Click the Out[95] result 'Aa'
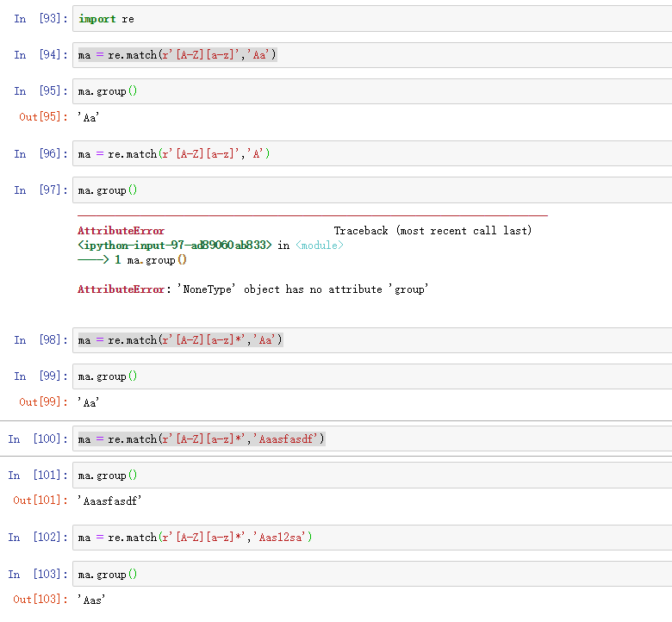Image resolution: width=672 pixels, height=622 pixels. (x=89, y=117)
